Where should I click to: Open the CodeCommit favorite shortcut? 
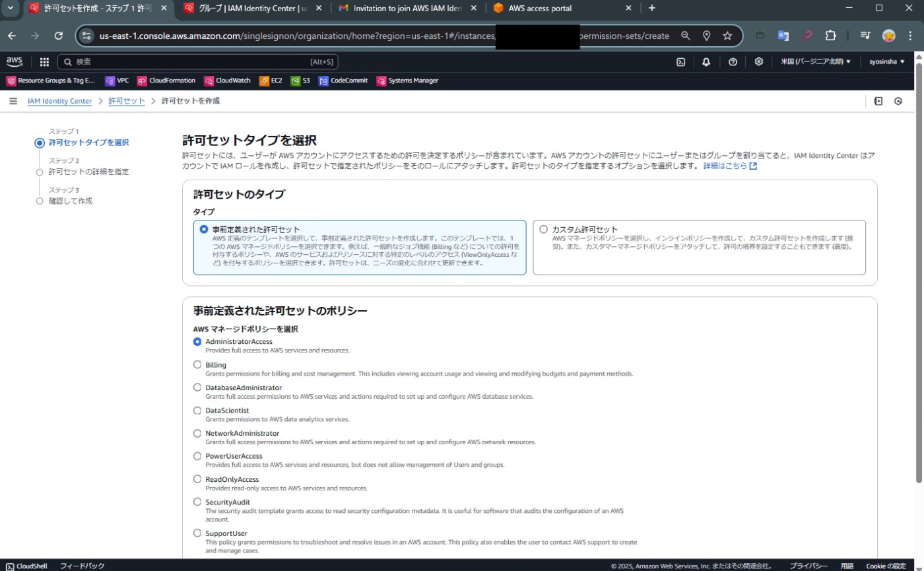(x=343, y=81)
